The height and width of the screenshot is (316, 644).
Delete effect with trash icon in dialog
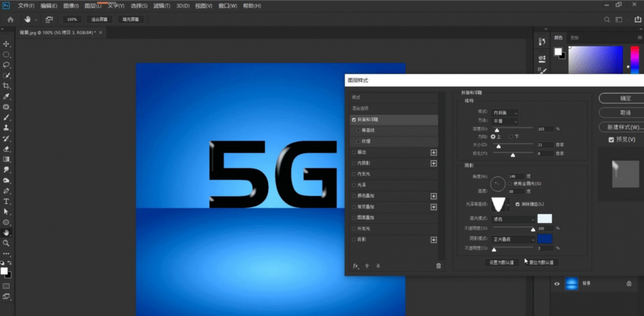[x=438, y=266]
